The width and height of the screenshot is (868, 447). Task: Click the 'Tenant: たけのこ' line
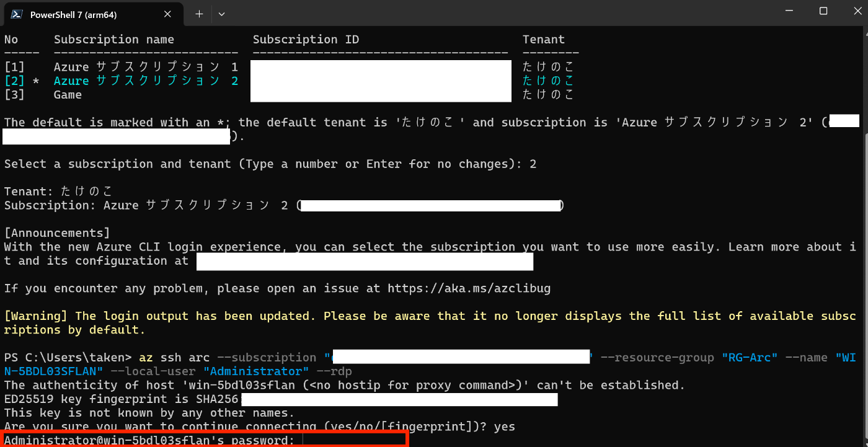tap(58, 192)
